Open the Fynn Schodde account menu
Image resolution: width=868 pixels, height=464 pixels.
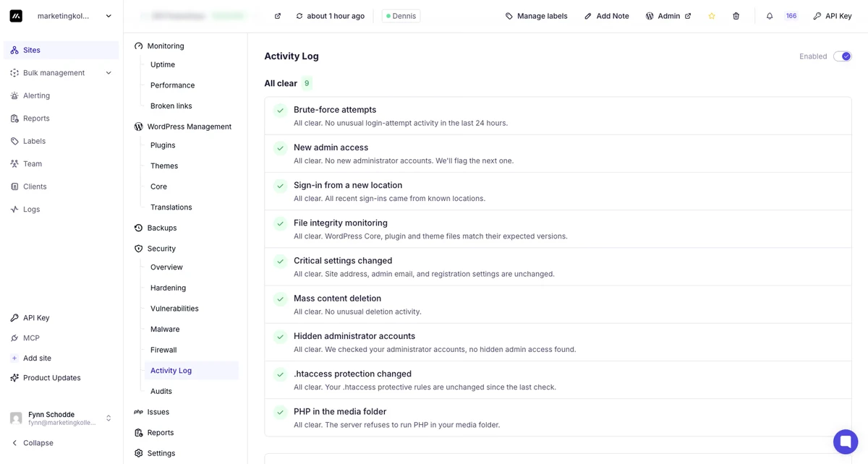pos(61,418)
